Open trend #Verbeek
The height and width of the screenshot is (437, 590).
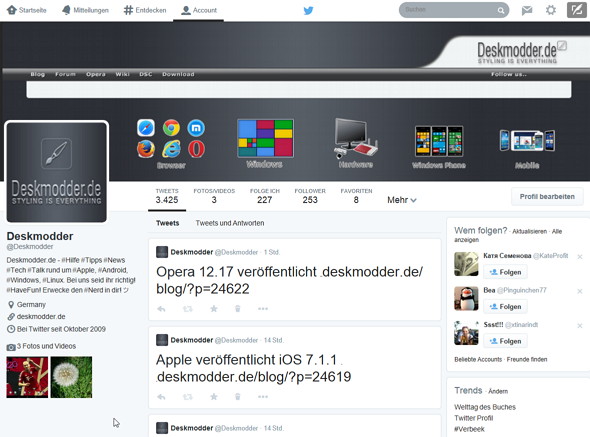coord(469,429)
